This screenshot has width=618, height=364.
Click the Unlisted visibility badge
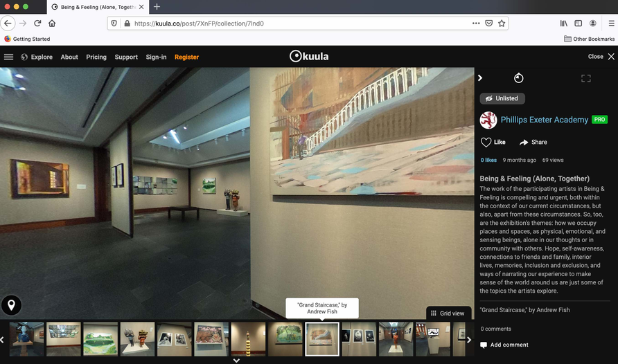[x=502, y=98]
